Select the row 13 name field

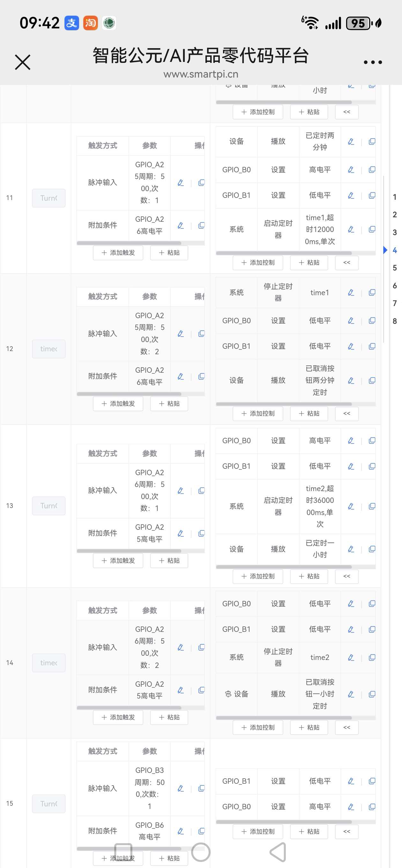(49, 506)
